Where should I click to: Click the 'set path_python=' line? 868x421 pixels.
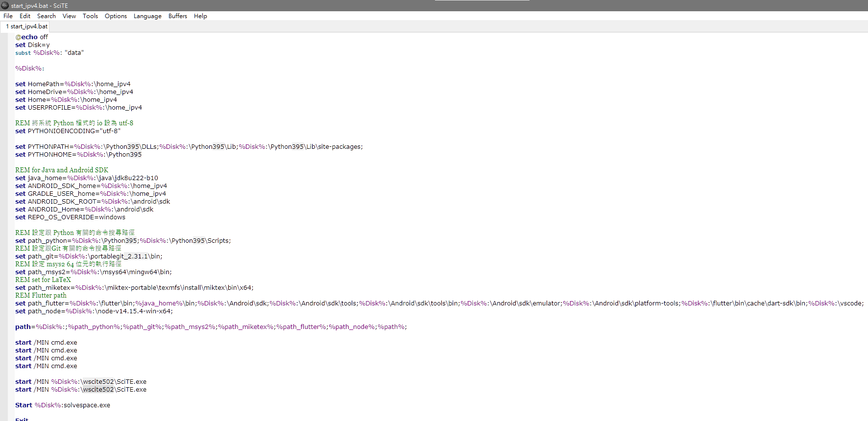click(123, 241)
